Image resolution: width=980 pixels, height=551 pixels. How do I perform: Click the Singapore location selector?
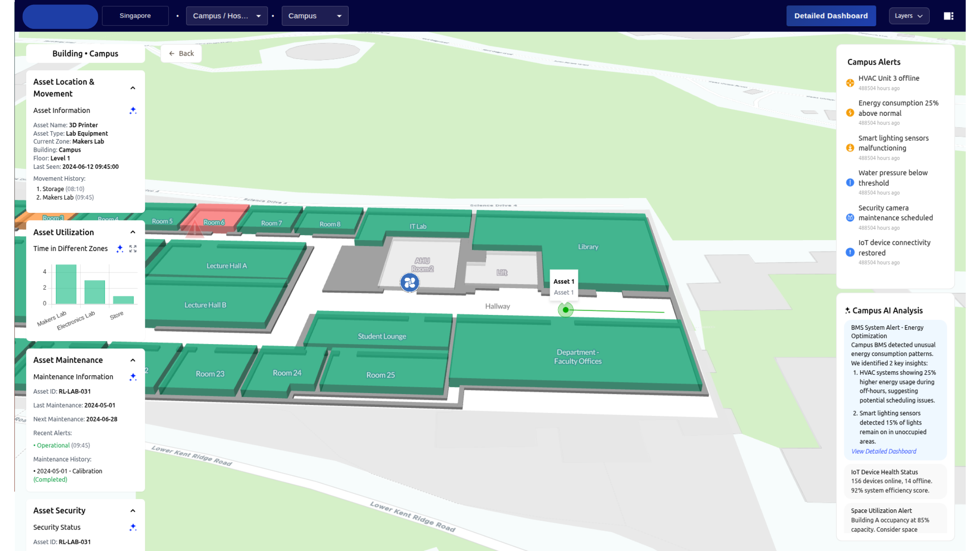coord(135,16)
